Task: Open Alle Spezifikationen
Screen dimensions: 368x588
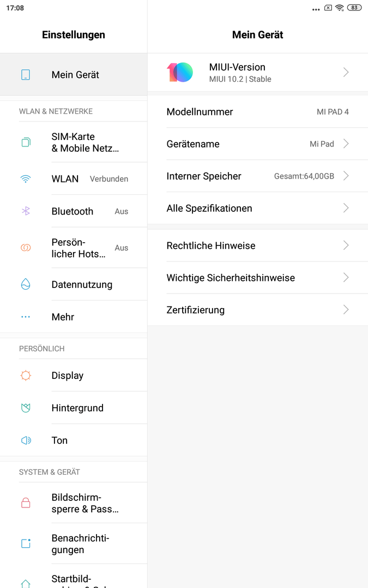Action: pyautogui.click(x=257, y=208)
